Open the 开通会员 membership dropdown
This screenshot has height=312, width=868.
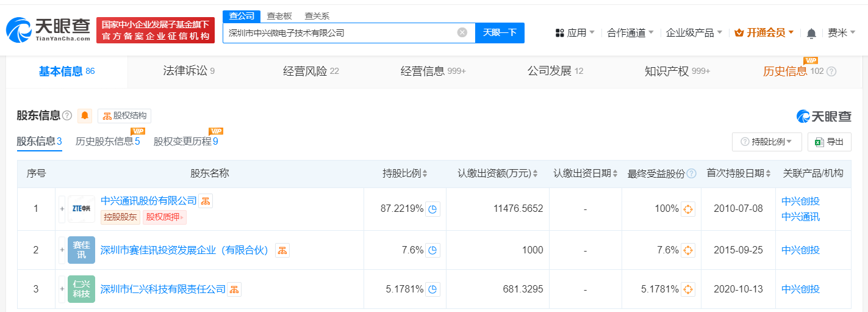coord(764,33)
